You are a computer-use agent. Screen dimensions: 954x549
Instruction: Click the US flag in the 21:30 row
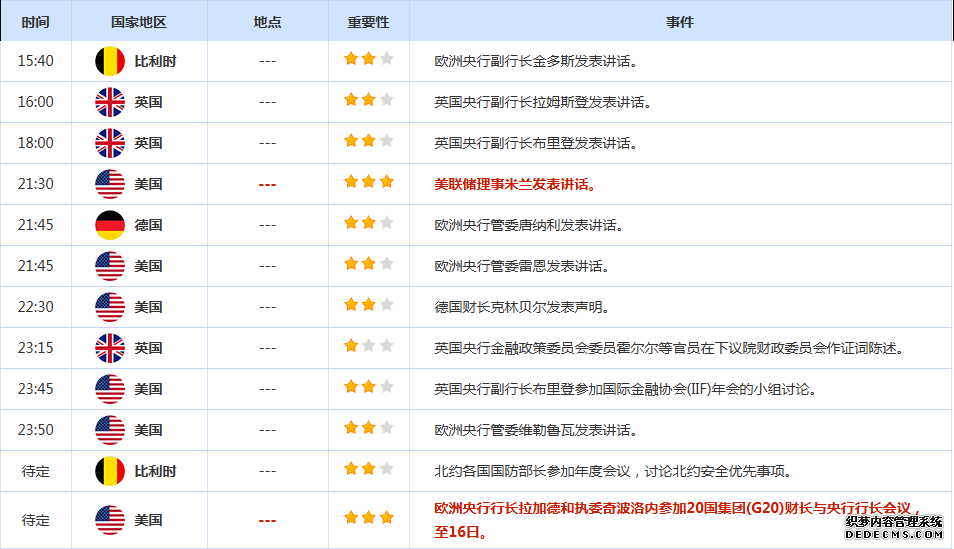[109, 184]
